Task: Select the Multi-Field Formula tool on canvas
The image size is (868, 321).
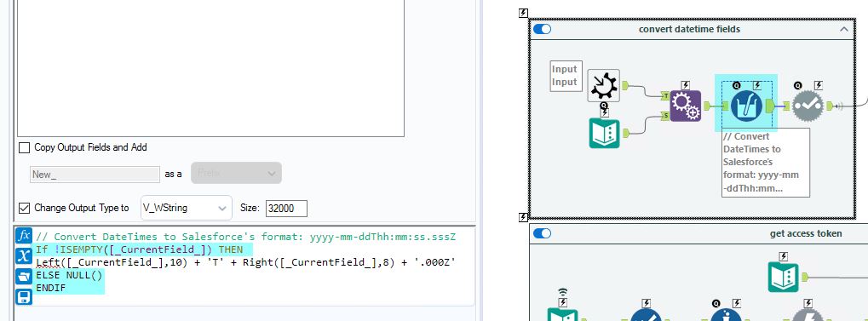Action: [x=746, y=106]
